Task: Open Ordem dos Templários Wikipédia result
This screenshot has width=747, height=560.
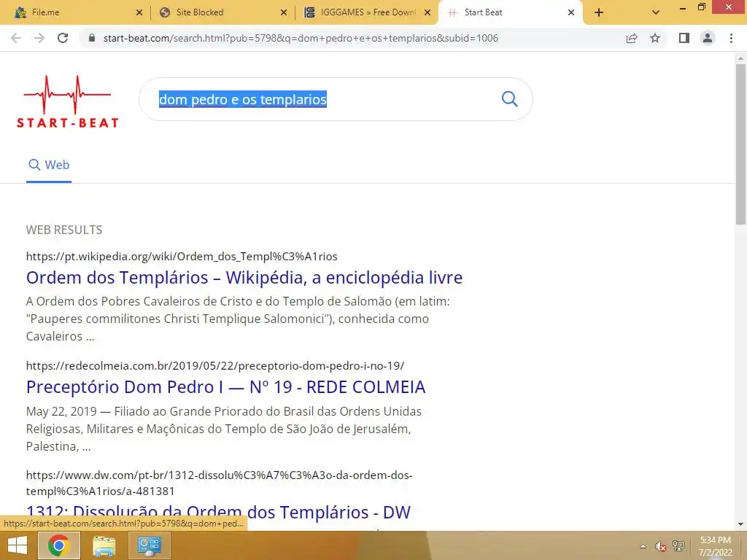Action: coord(244,278)
